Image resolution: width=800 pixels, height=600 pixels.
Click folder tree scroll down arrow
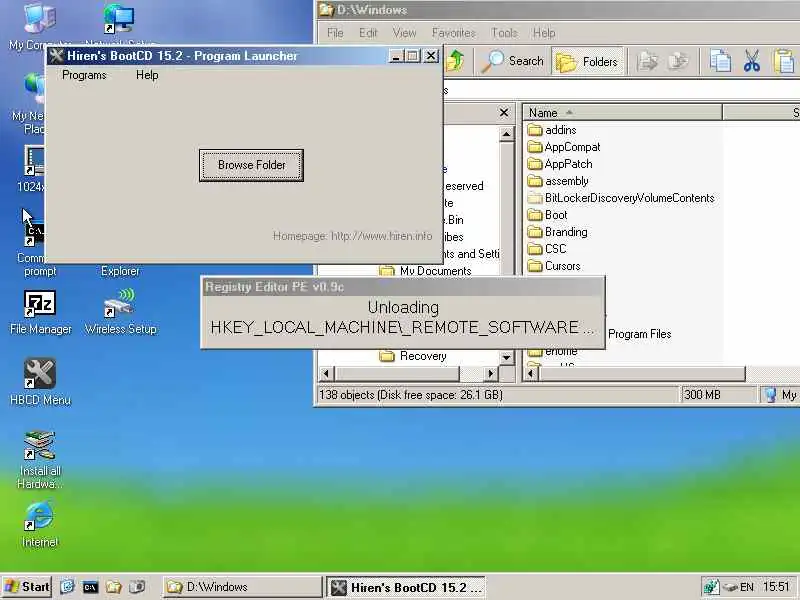point(506,357)
